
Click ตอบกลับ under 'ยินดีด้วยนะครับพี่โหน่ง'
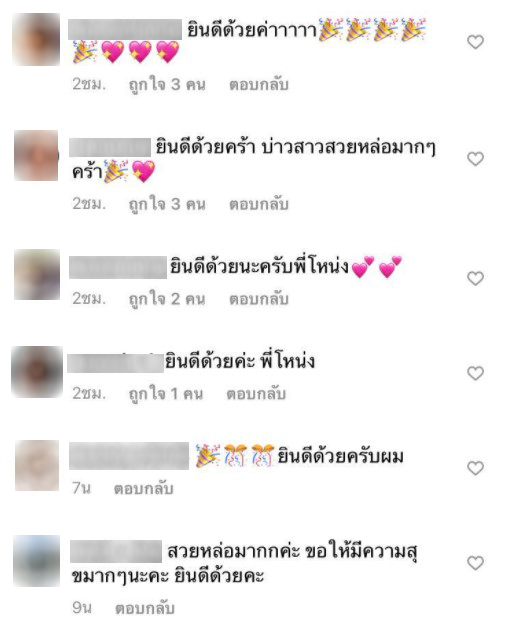coord(259,299)
